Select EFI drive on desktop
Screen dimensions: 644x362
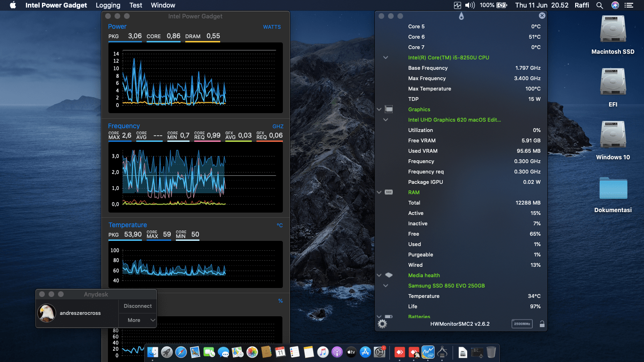[613, 88]
